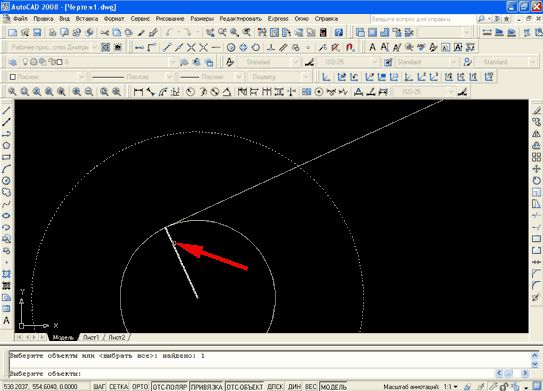Toggle СЕТКА grid display in the status bar
This screenshot has height=391, width=543.
(118, 386)
